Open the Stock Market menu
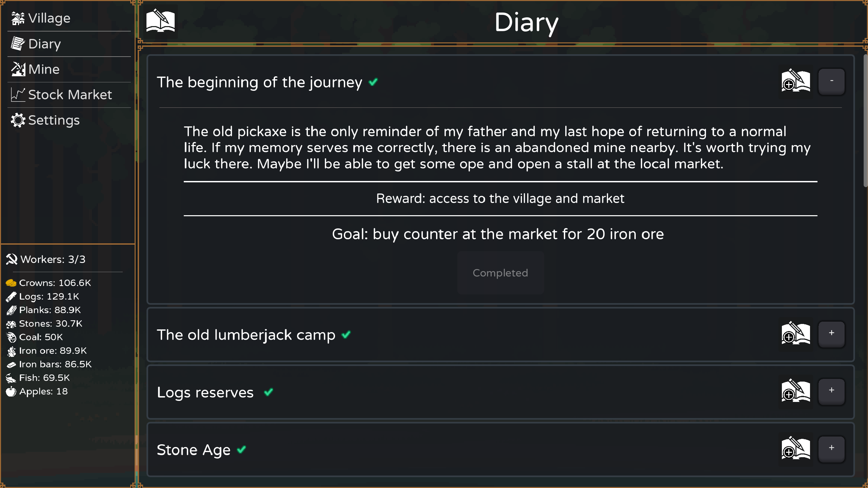 click(70, 95)
